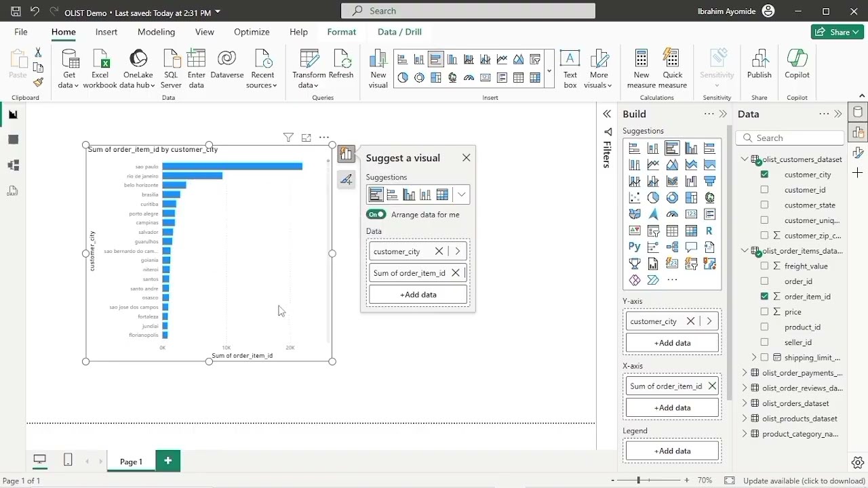Expand the olist_products_dataset table
The height and width of the screenshot is (488, 868).
tap(745, 418)
